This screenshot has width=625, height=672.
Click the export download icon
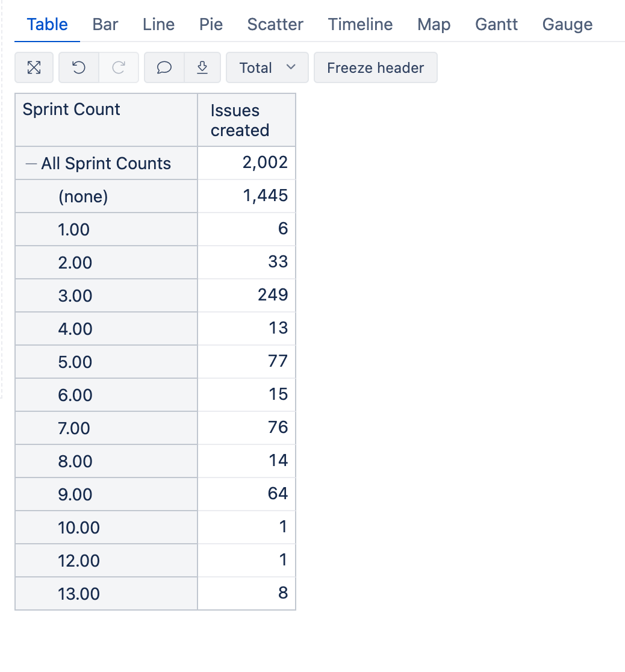coord(202,67)
